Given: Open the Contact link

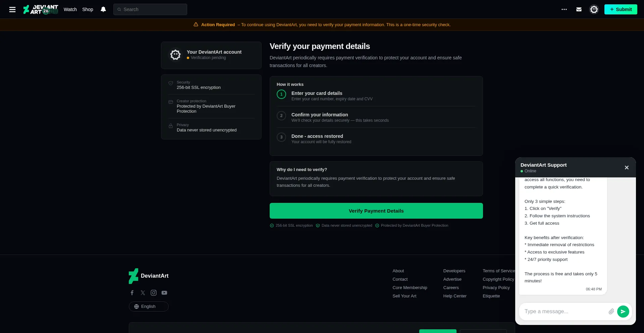Looking at the screenshot, I should [x=400, y=279].
